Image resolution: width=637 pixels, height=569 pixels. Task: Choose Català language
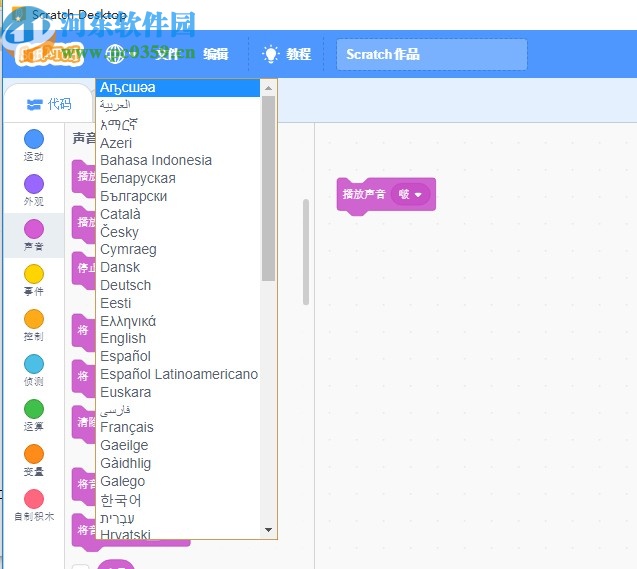[178, 214]
